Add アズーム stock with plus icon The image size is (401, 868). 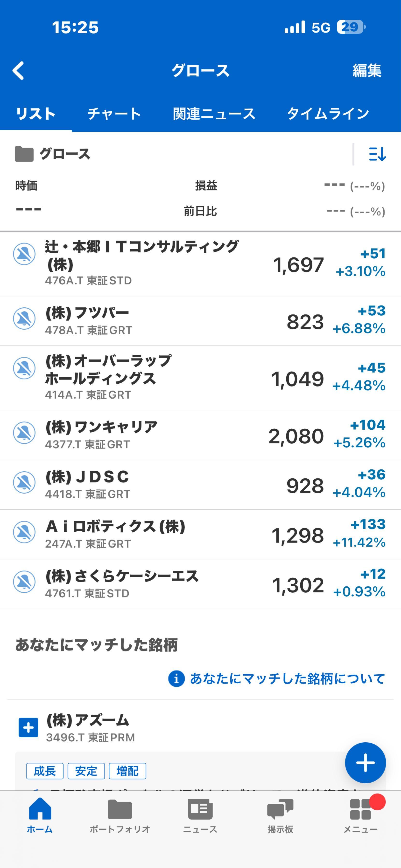tap(28, 727)
